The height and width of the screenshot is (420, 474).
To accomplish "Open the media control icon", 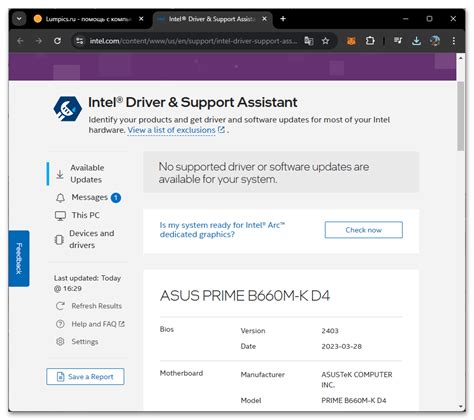I will coord(398,41).
